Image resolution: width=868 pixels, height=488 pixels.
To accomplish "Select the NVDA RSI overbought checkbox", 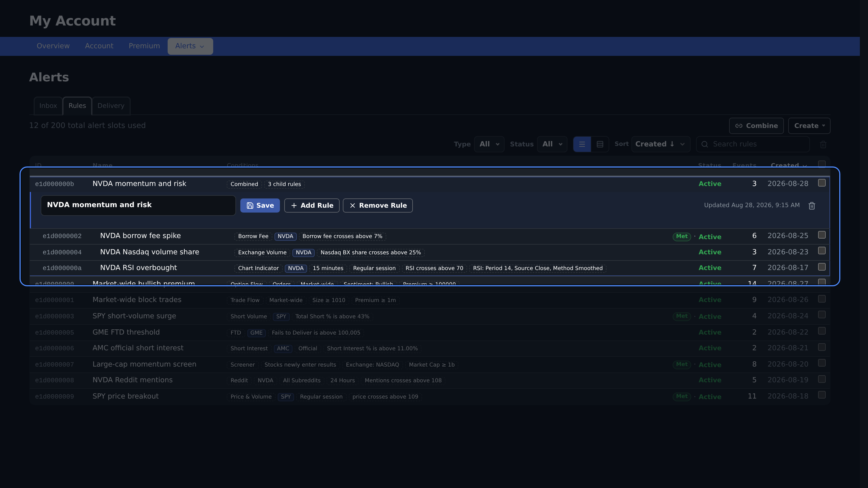I will (x=822, y=267).
